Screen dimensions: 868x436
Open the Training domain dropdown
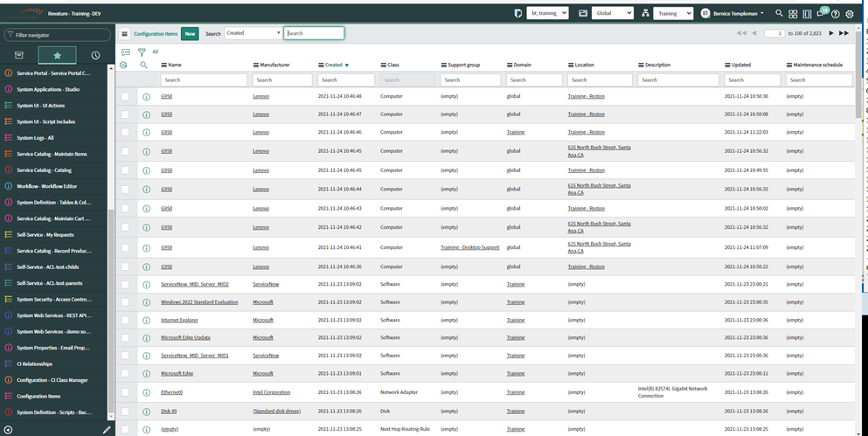[x=673, y=13]
